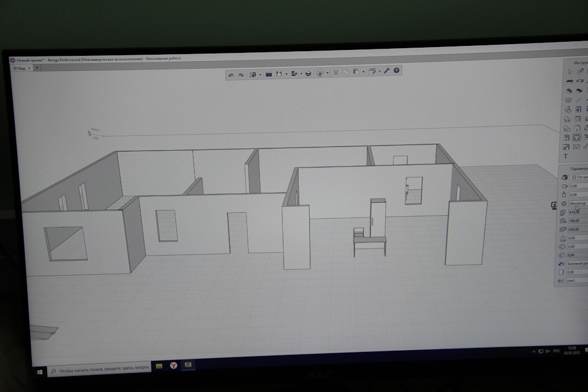Click the Open project folder icon
588x392 pixels.
[269, 74]
